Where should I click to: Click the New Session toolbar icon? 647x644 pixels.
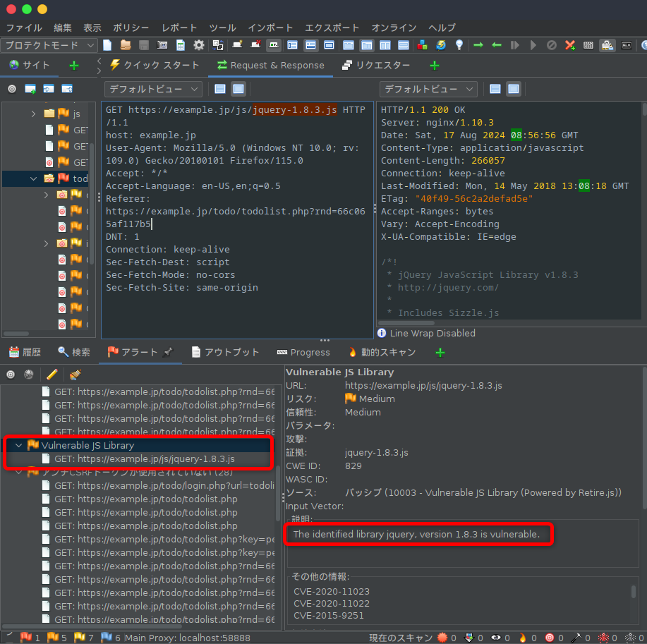point(107,45)
